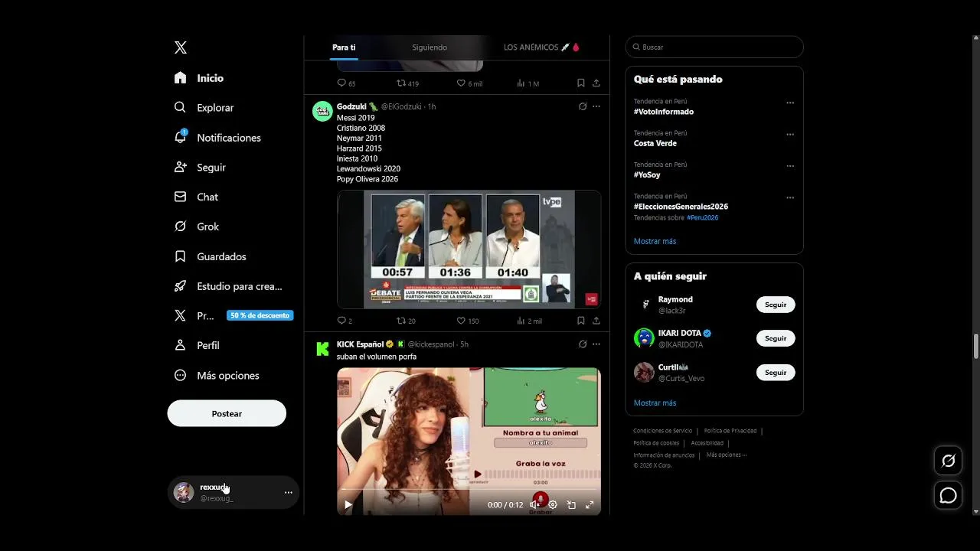Open Seguir in the sidebar
The height and width of the screenshot is (551, 980).
[200, 167]
